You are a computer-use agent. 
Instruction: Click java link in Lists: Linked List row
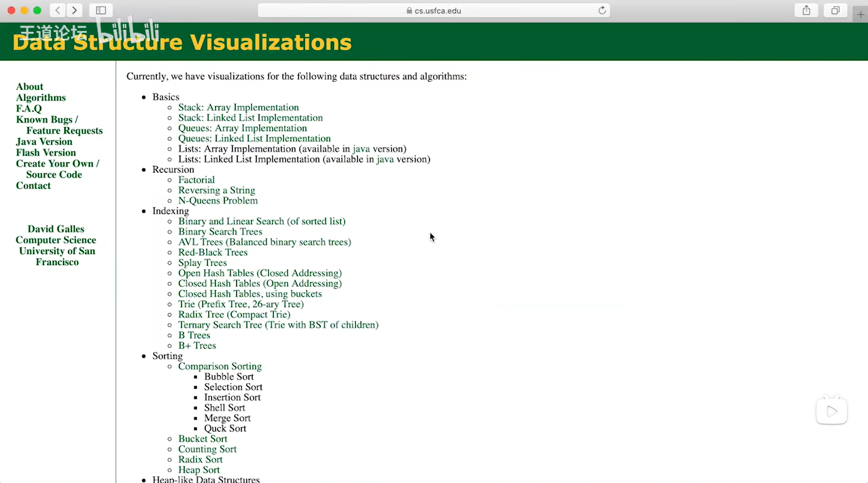tap(385, 159)
